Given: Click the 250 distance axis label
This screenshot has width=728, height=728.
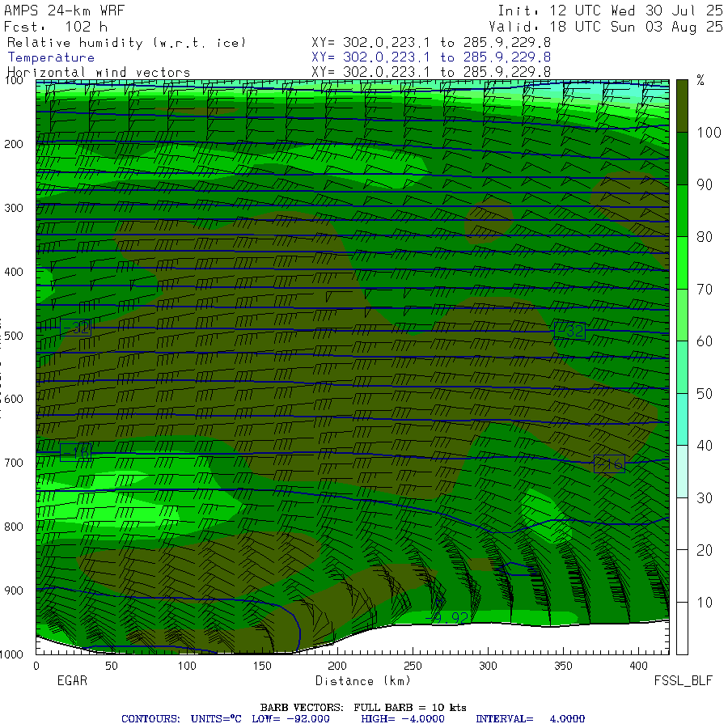Looking at the screenshot, I should coord(413,666).
